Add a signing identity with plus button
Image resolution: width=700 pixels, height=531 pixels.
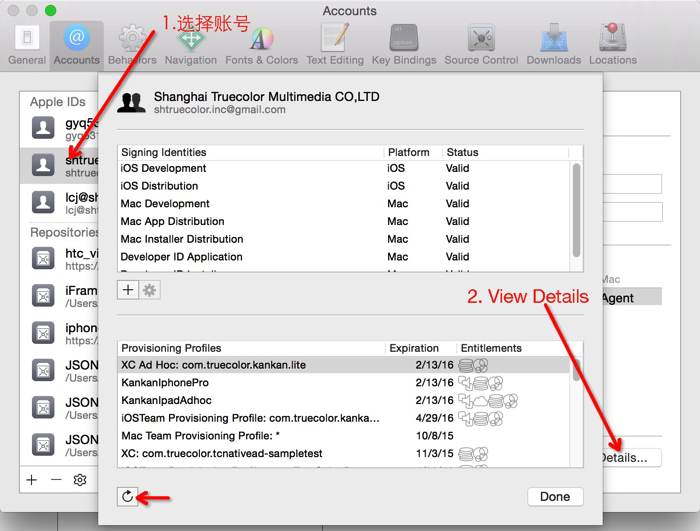128,290
